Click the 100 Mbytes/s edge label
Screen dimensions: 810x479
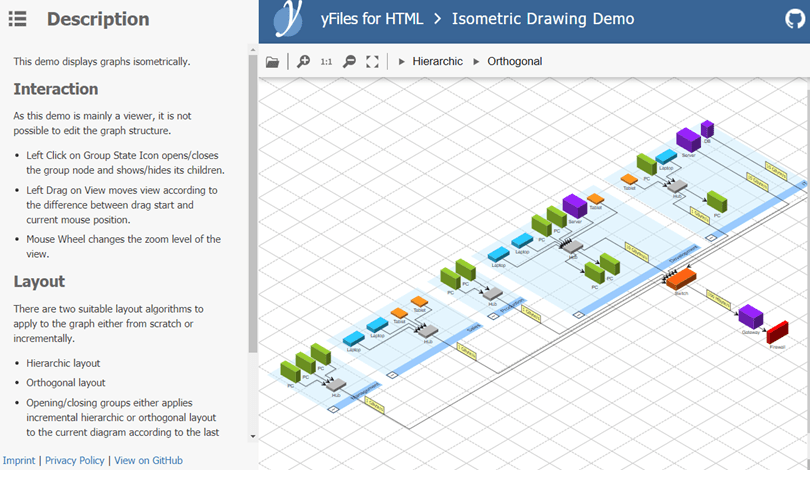pyautogui.click(x=719, y=300)
